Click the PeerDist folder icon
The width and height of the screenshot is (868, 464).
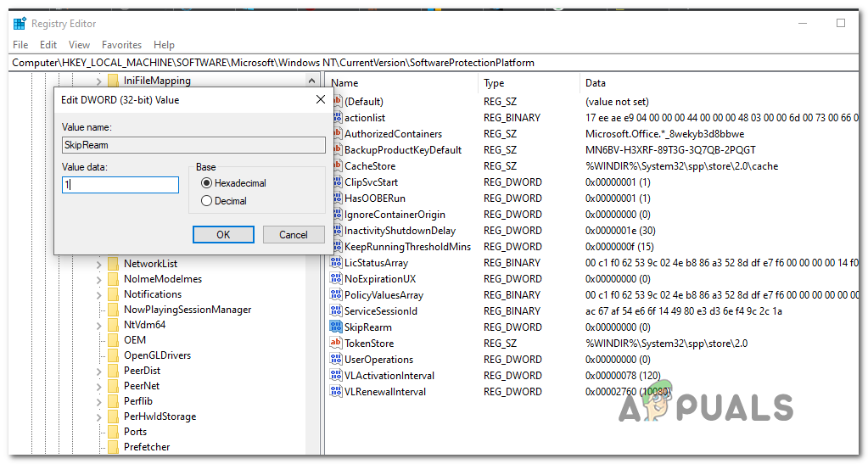(x=114, y=371)
